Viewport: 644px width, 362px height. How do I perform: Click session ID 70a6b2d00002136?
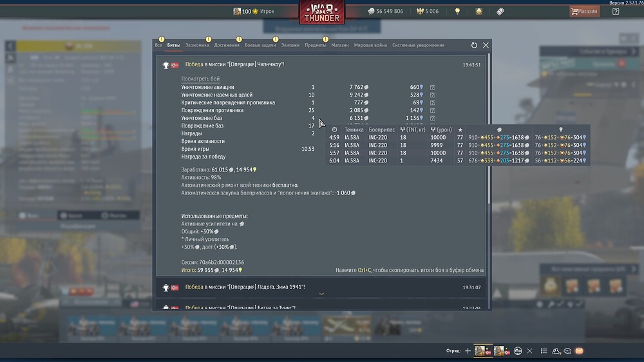click(x=222, y=262)
